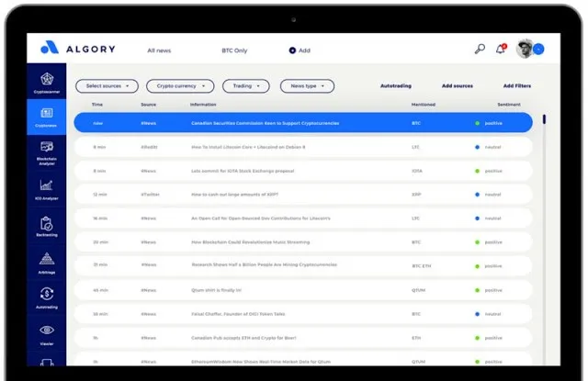Click the green sentiment dot in 'BTC ETH' row
The height and width of the screenshot is (381, 588).
click(x=478, y=266)
